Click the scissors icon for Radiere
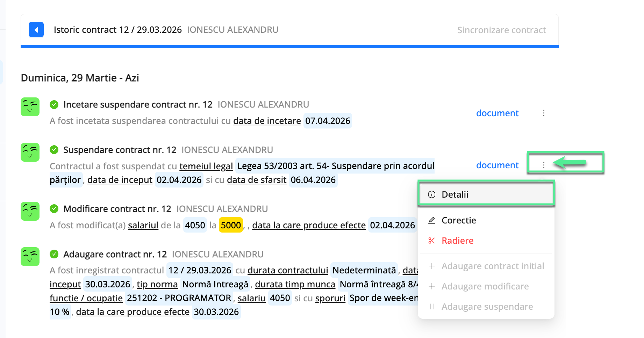 pyautogui.click(x=432, y=241)
